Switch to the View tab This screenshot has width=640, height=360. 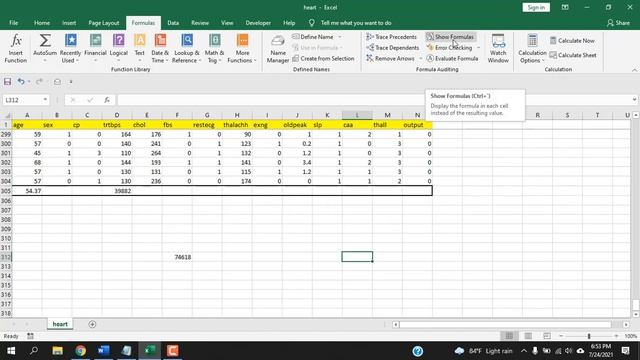[227, 23]
